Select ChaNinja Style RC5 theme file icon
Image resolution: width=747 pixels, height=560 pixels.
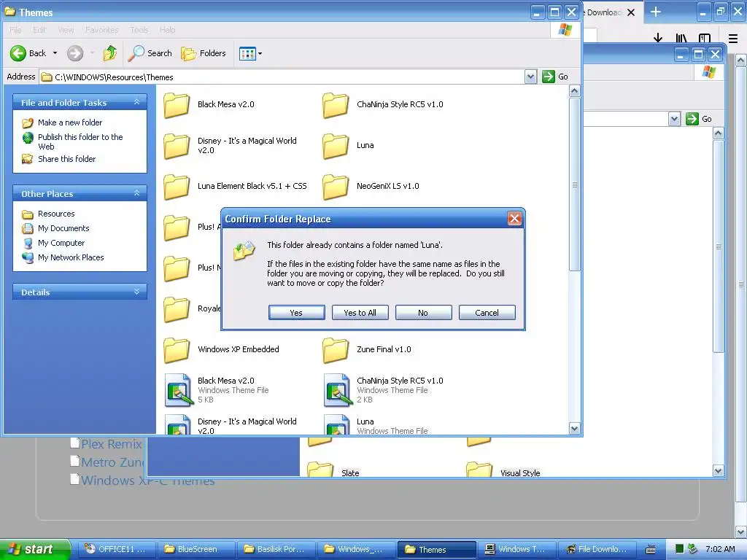click(337, 390)
